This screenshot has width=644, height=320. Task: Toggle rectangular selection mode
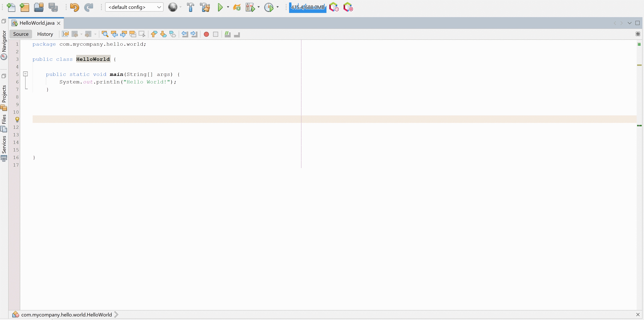(142, 34)
